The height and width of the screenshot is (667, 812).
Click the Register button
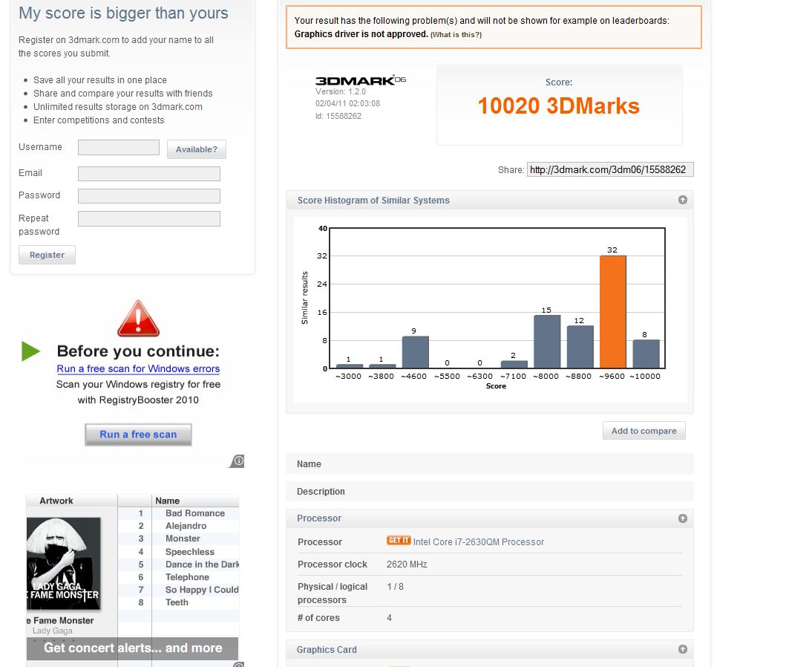pyautogui.click(x=47, y=255)
